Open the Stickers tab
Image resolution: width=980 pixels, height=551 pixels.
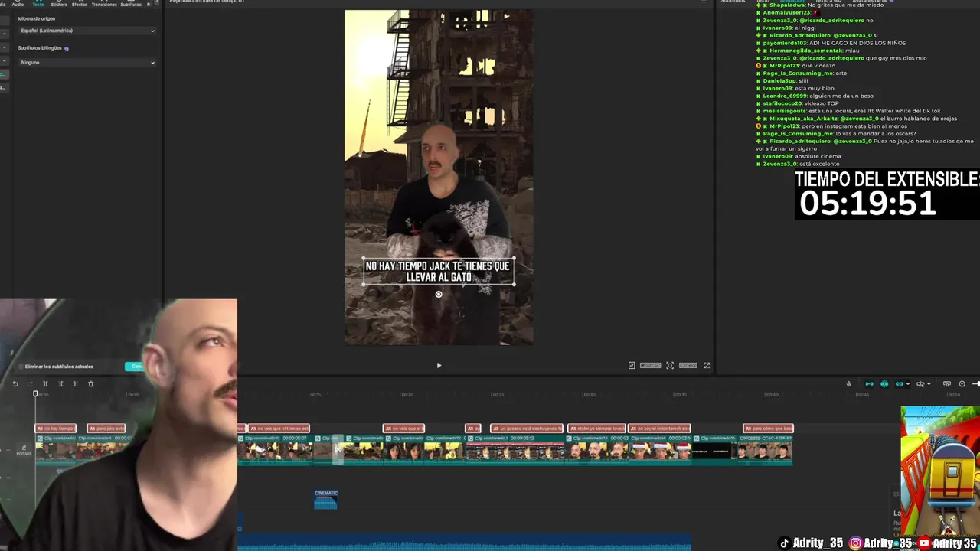click(59, 4)
